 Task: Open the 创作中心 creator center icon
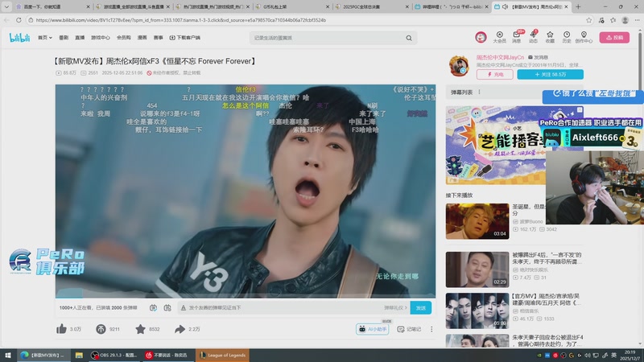point(584,37)
